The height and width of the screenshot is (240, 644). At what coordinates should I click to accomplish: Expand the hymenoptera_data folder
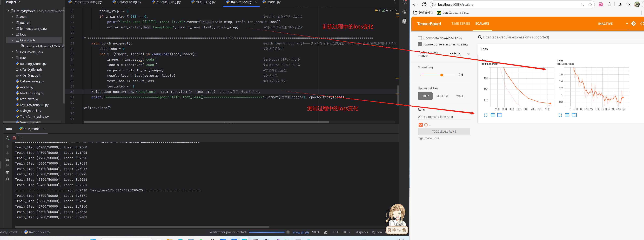tap(12, 29)
